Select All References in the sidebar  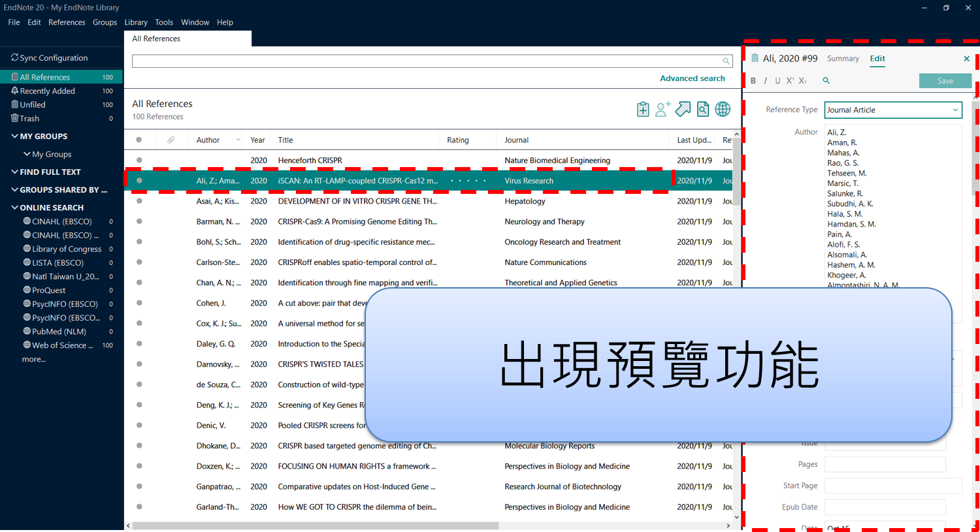(61, 77)
